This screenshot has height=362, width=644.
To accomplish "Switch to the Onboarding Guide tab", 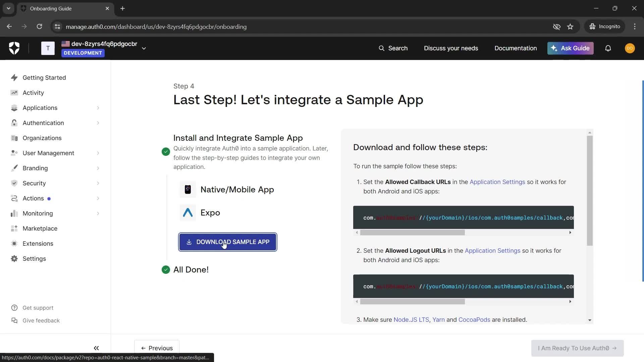I will 65,8.
